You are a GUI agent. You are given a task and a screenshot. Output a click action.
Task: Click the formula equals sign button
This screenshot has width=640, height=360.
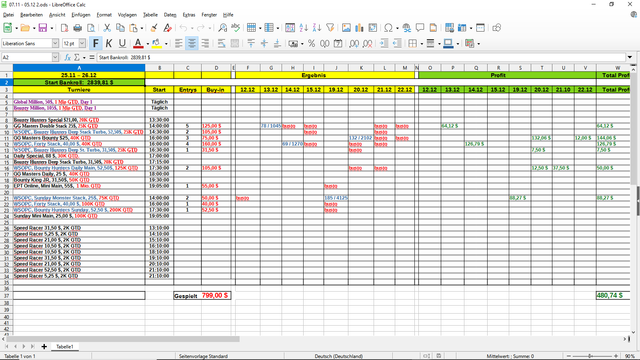click(x=92, y=58)
